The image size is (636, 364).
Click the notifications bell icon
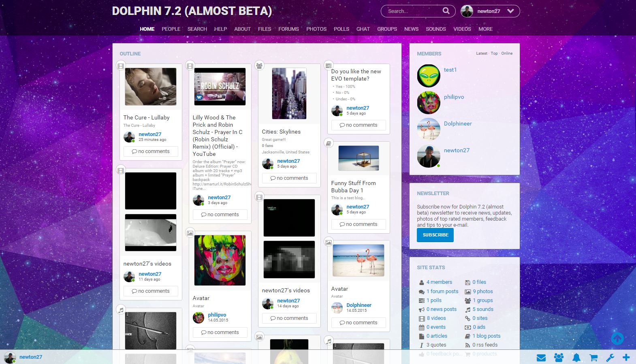[576, 358]
